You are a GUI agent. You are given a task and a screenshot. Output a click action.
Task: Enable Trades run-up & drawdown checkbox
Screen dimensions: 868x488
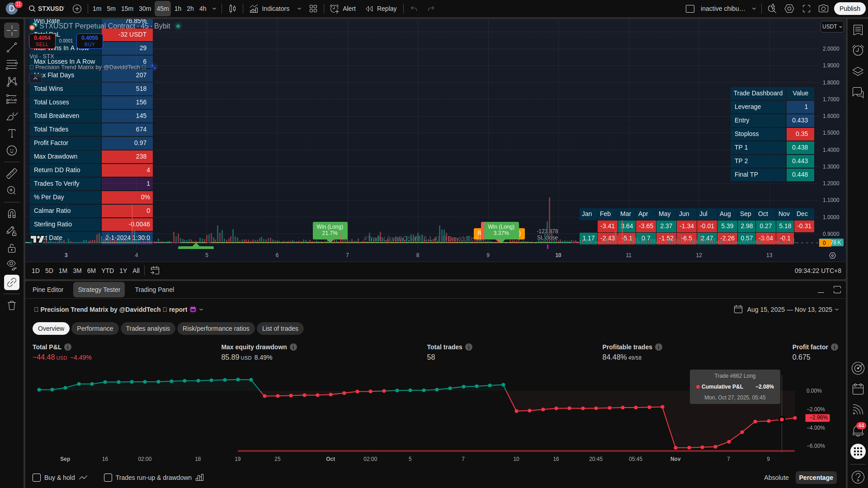click(108, 478)
